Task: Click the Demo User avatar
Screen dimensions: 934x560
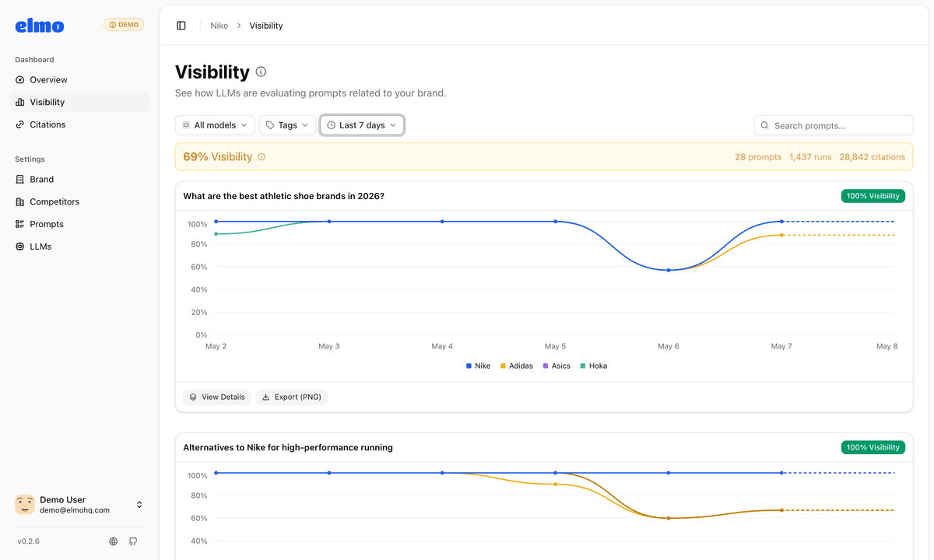Action: tap(25, 505)
